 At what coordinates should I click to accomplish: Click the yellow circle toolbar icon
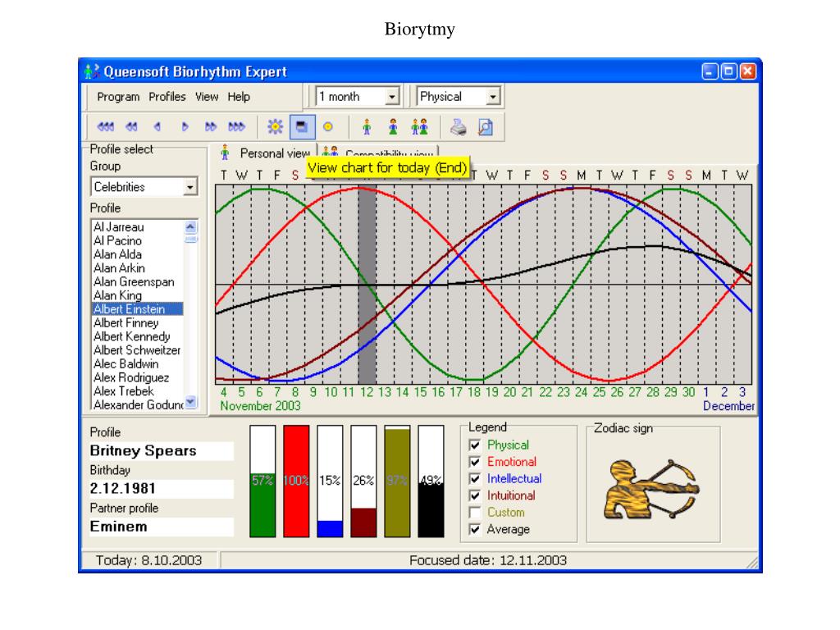(x=328, y=127)
